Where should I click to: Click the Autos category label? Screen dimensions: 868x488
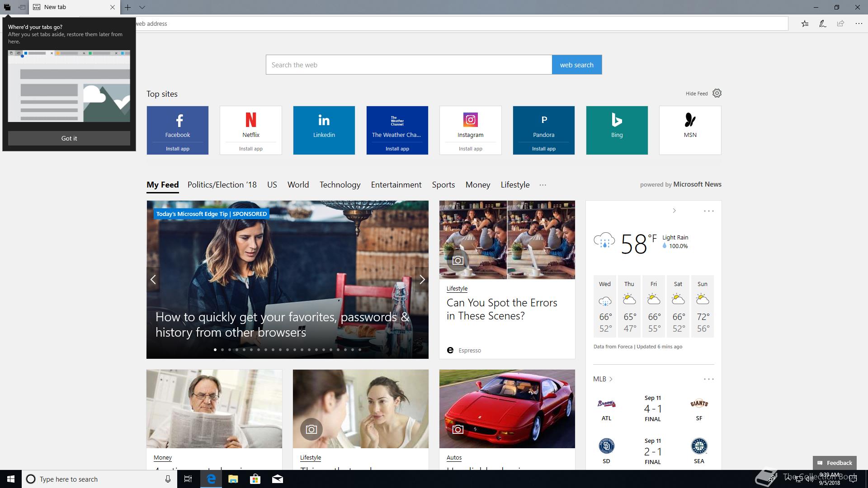point(454,457)
